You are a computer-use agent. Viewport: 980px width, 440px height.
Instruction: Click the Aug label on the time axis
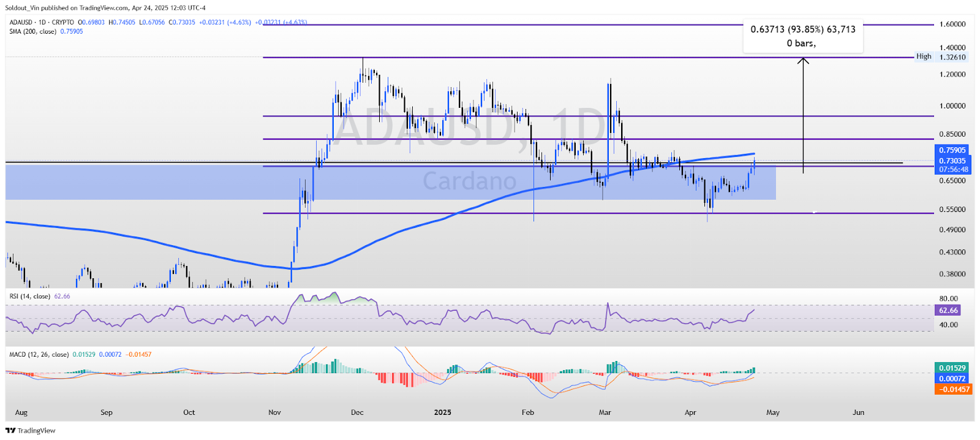pos(21,412)
